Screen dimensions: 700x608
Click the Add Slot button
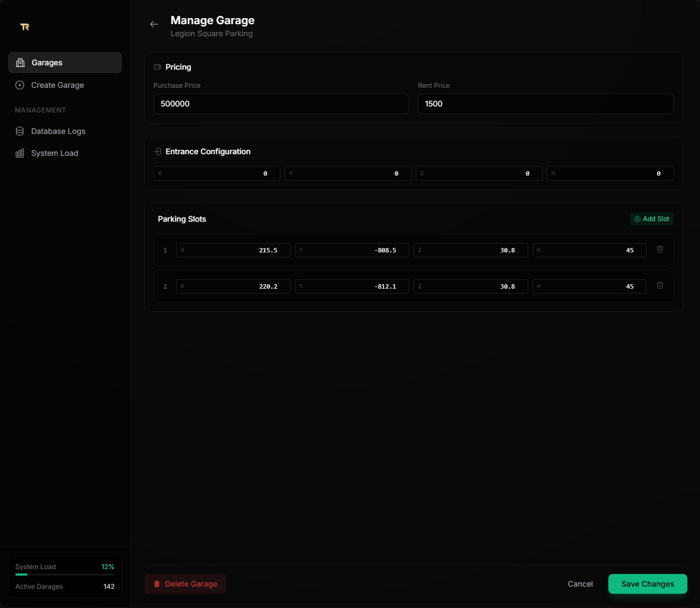pyautogui.click(x=652, y=219)
